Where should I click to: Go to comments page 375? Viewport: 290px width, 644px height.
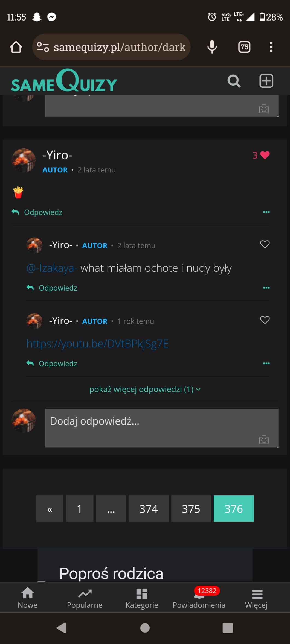coord(191,508)
